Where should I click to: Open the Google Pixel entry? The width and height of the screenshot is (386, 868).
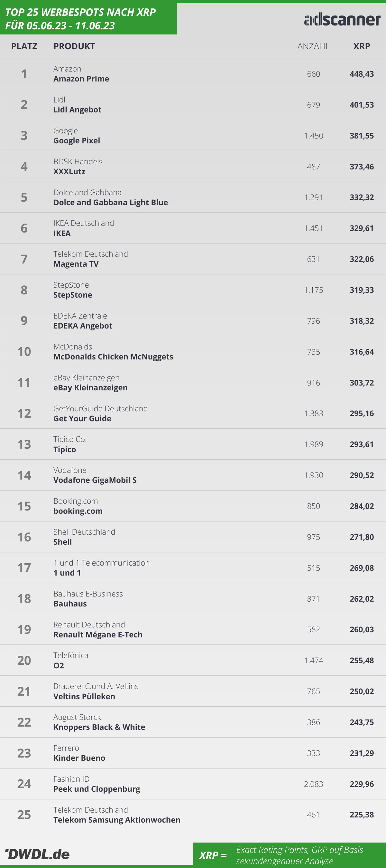click(193, 136)
